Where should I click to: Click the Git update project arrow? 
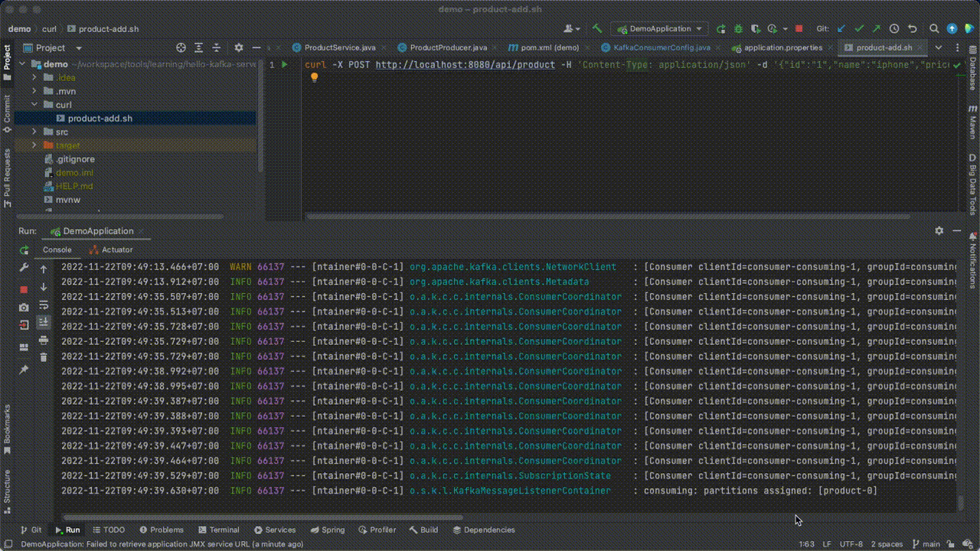841,28
